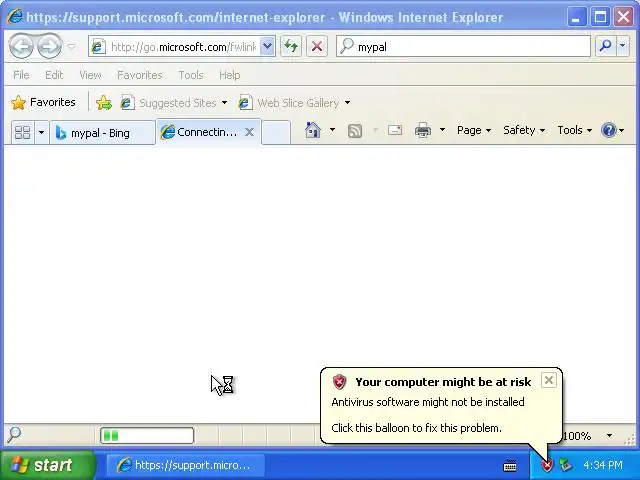The image size is (640, 480).
Task: Click the search box containing mypal
Action: (463, 47)
